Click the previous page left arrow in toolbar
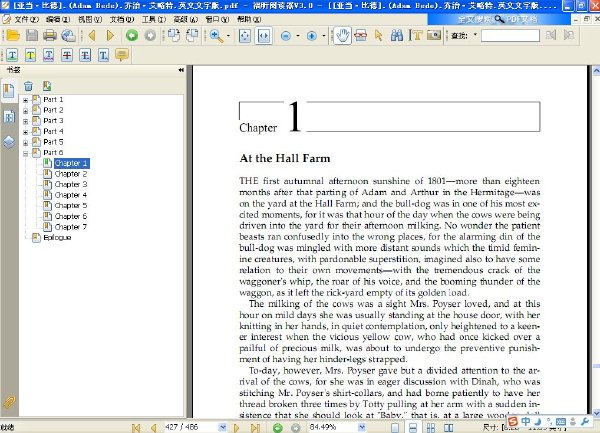Image resolution: width=600 pixels, height=433 pixels. click(x=92, y=36)
